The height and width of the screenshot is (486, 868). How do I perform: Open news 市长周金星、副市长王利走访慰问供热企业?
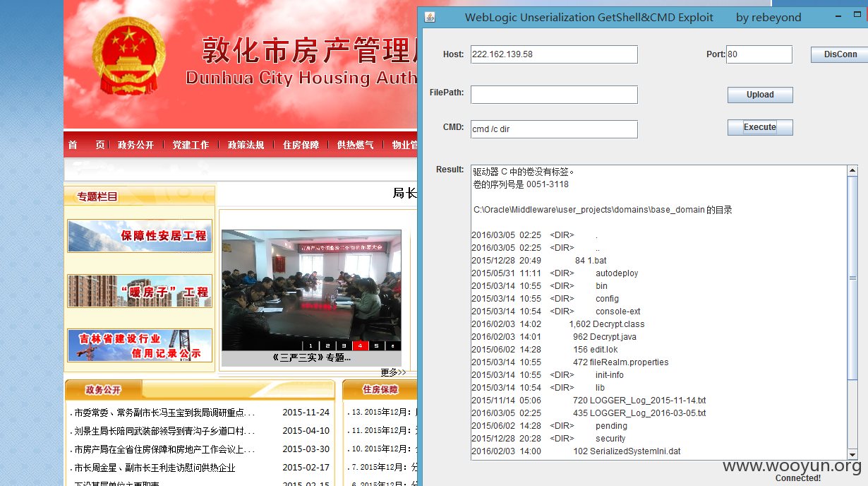tap(155, 468)
